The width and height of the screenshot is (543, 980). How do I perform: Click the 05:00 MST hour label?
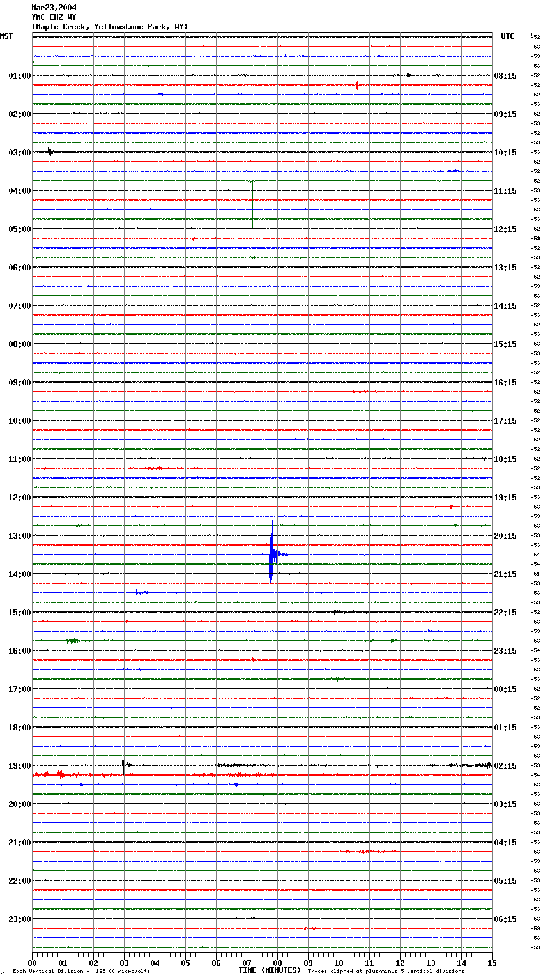pyautogui.click(x=20, y=229)
